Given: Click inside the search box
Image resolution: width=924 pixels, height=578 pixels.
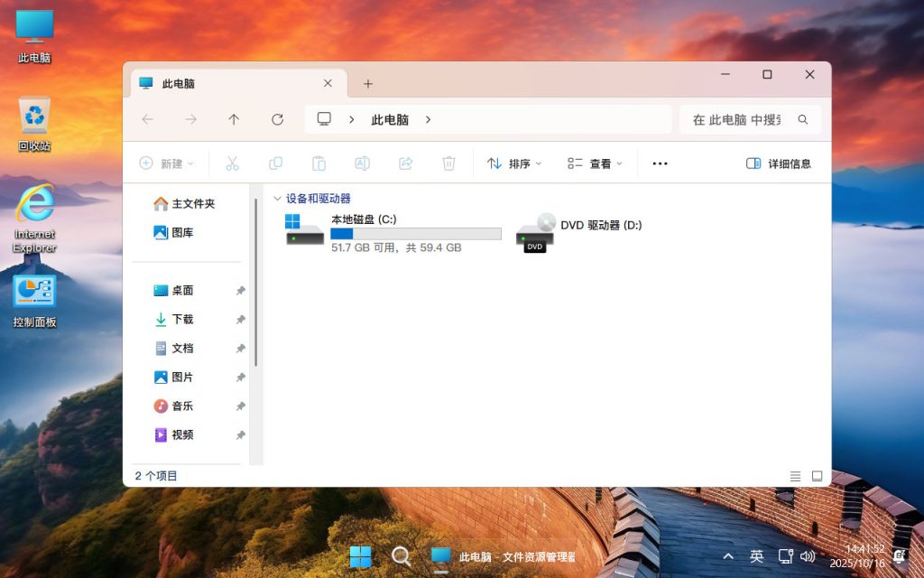Looking at the screenshot, I should point(740,118).
